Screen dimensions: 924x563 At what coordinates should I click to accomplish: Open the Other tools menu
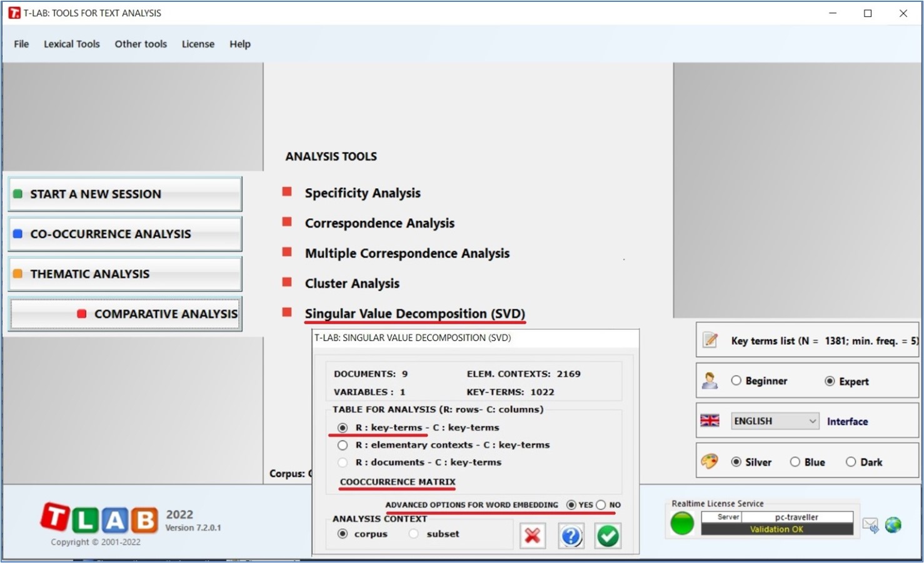pyautogui.click(x=141, y=44)
